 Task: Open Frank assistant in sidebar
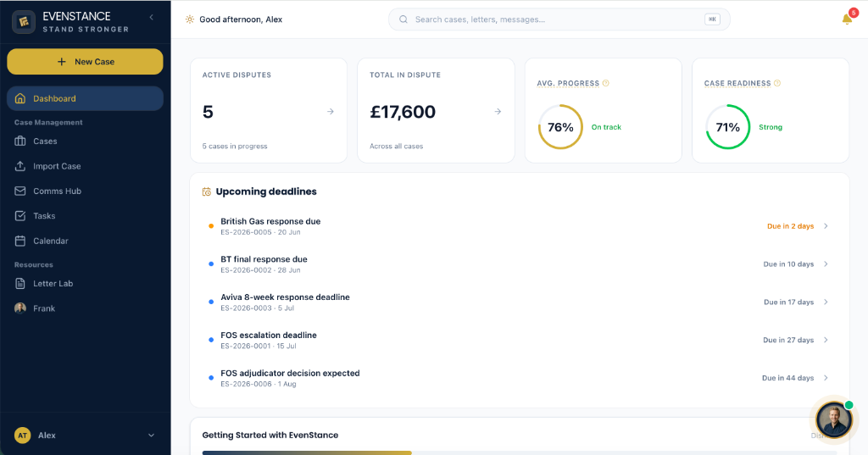(85, 308)
